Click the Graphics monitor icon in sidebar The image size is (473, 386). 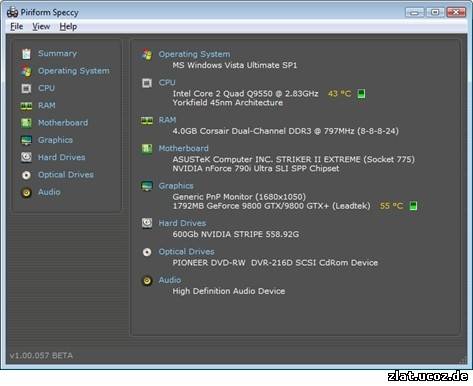pyautogui.click(x=26, y=140)
